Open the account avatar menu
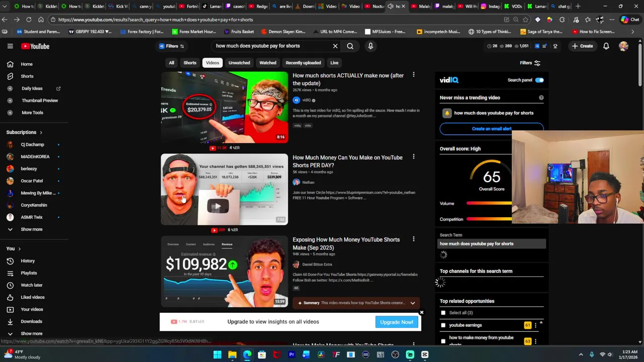Image resolution: width=644 pixels, height=362 pixels. pyautogui.click(x=623, y=46)
